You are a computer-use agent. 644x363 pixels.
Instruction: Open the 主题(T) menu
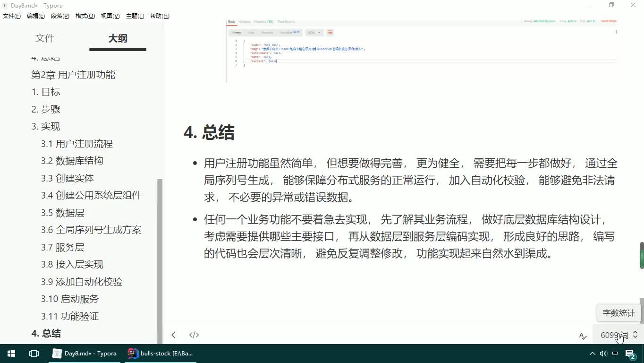click(x=135, y=16)
